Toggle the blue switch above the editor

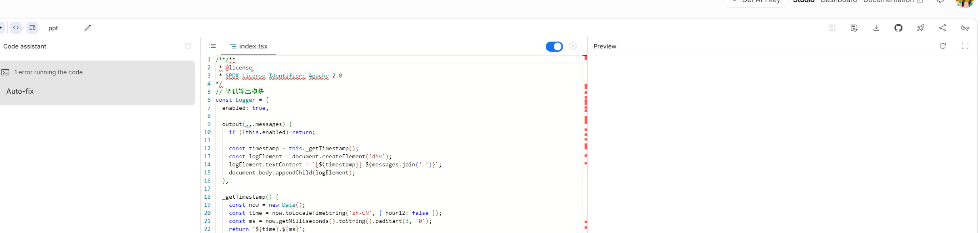tap(554, 46)
